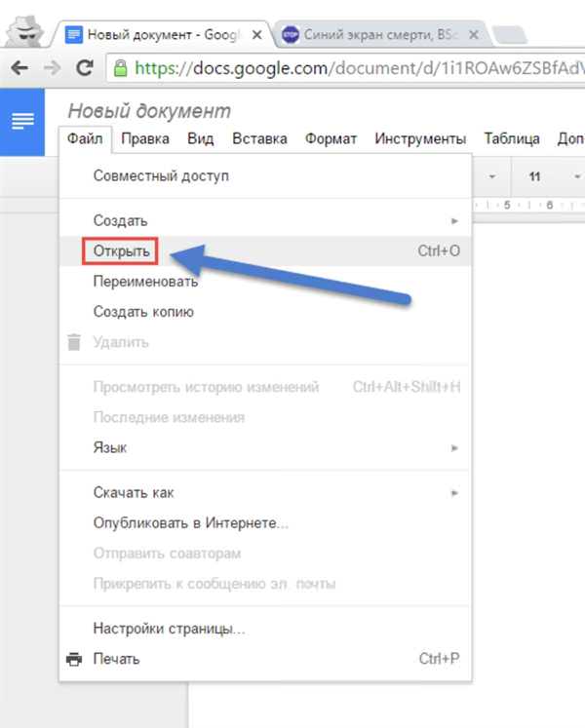This screenshot has width=585, height=728.
Task: Click the browser forward arrow
Action: (52, 68)
